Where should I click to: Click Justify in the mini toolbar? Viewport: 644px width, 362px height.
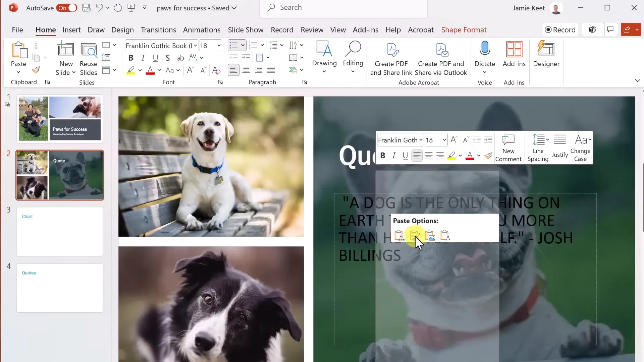pos(559,146)
